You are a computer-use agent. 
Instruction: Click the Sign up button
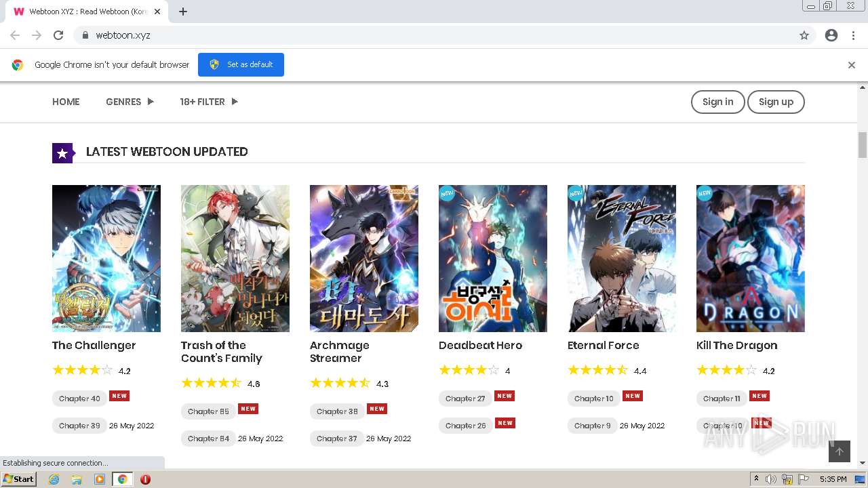776,102
